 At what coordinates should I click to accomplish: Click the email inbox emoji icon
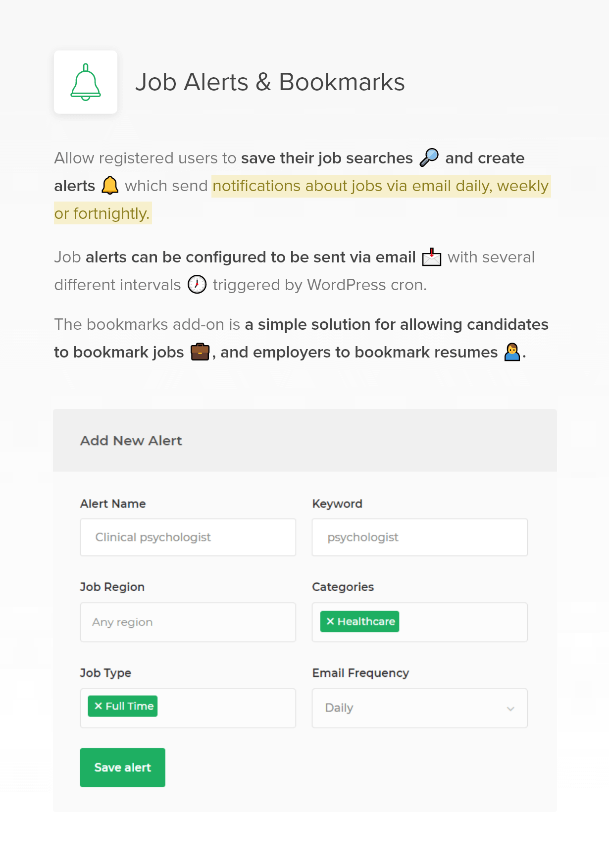pos(431,257)
